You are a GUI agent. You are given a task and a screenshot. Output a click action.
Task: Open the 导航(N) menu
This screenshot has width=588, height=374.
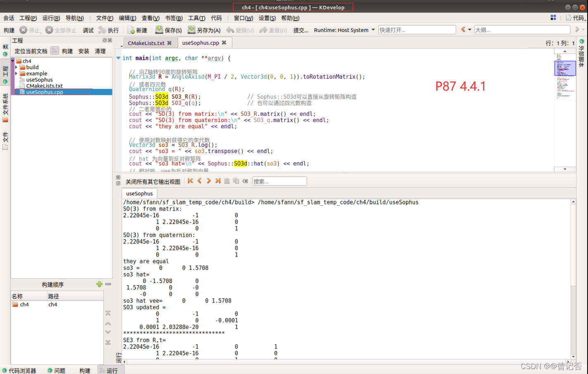point(75,18)
